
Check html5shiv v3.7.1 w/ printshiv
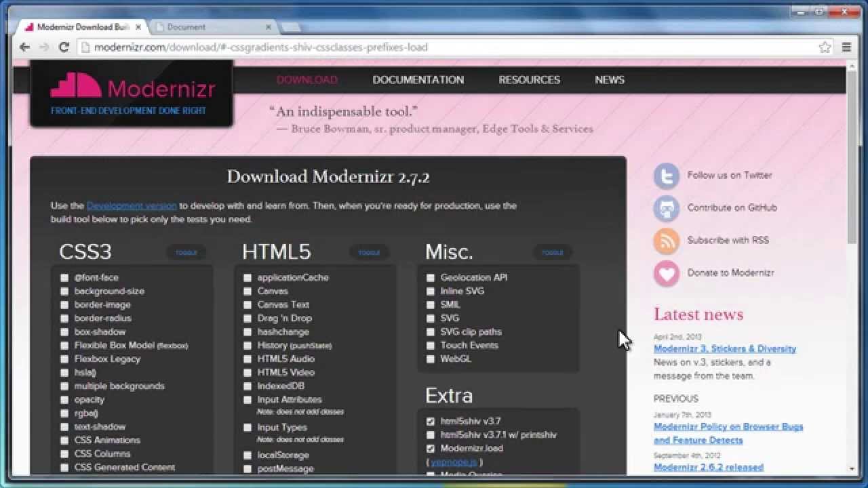click(431, 435)
